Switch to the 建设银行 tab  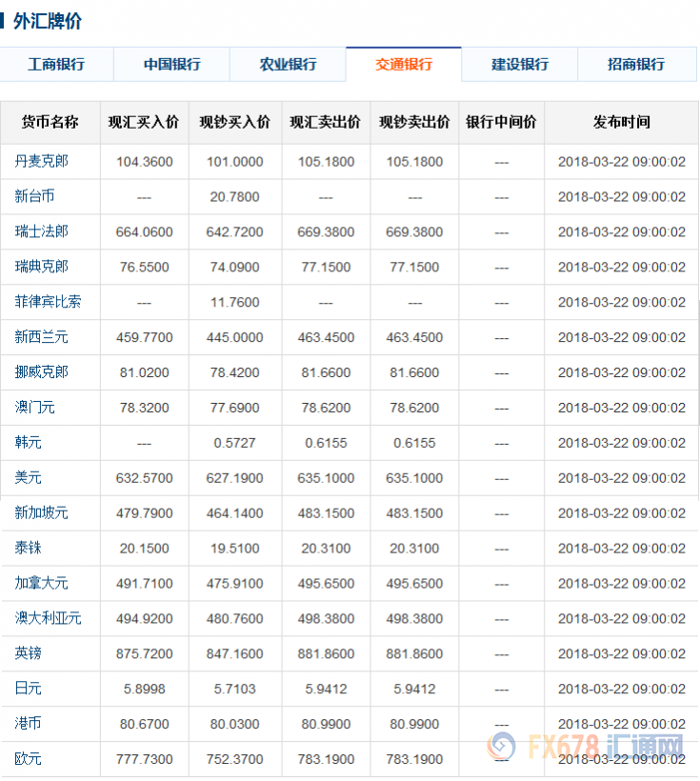click(520, 64)
